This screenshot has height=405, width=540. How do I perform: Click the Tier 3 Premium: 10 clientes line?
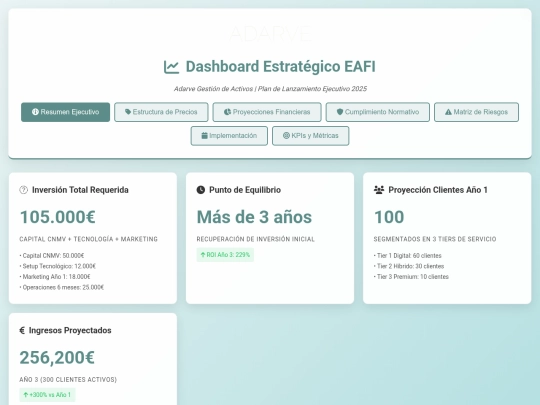(x=411, y=277)
